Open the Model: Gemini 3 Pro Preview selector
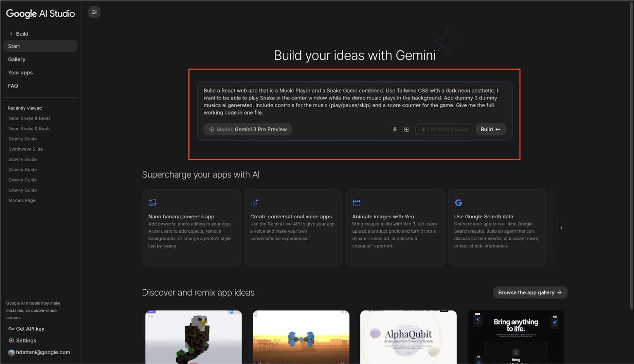 click(248, 129)
